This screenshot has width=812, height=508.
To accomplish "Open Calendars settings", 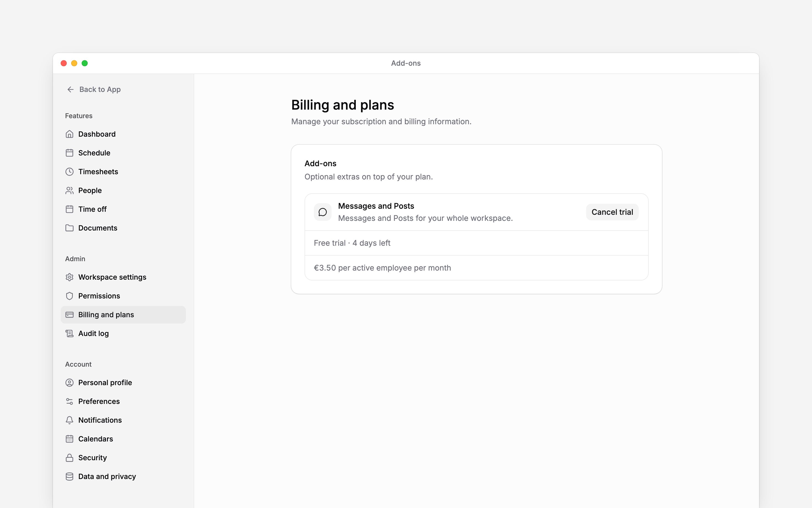I will click(123, 439).
